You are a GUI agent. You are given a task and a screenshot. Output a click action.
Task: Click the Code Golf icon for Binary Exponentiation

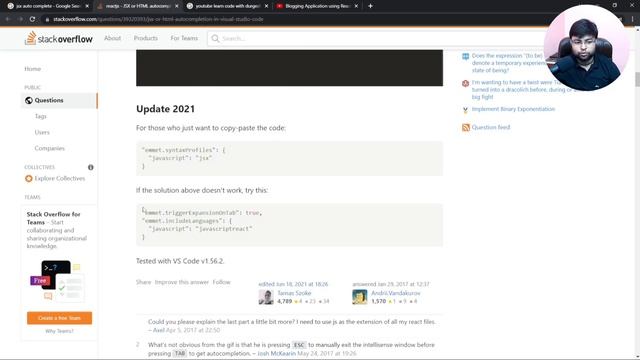coord(465,110)
